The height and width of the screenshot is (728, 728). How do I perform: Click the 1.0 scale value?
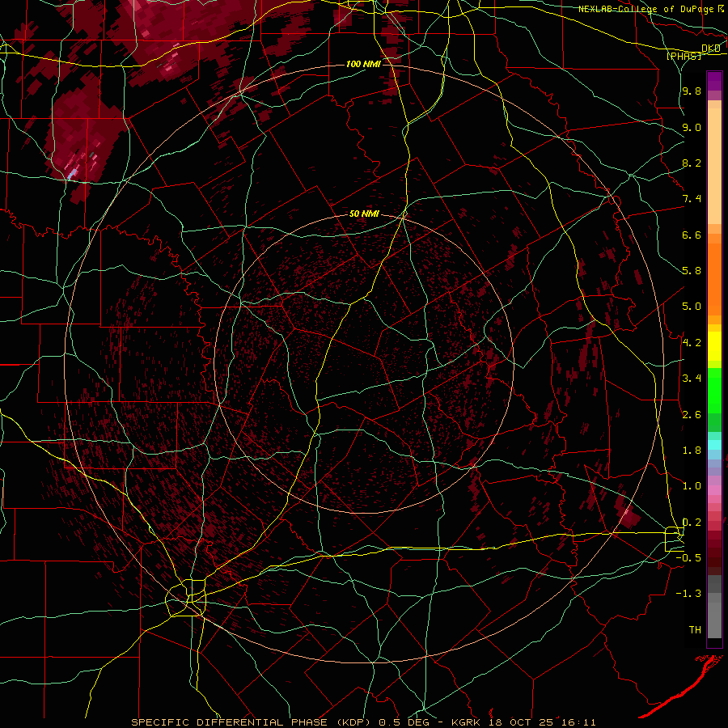click(692, 486)
